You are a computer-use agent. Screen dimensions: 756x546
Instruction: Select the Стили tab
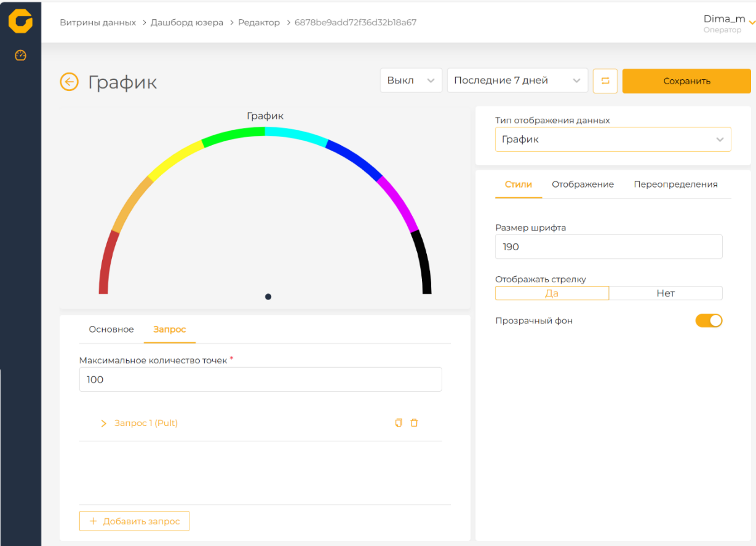coord(519,184)
